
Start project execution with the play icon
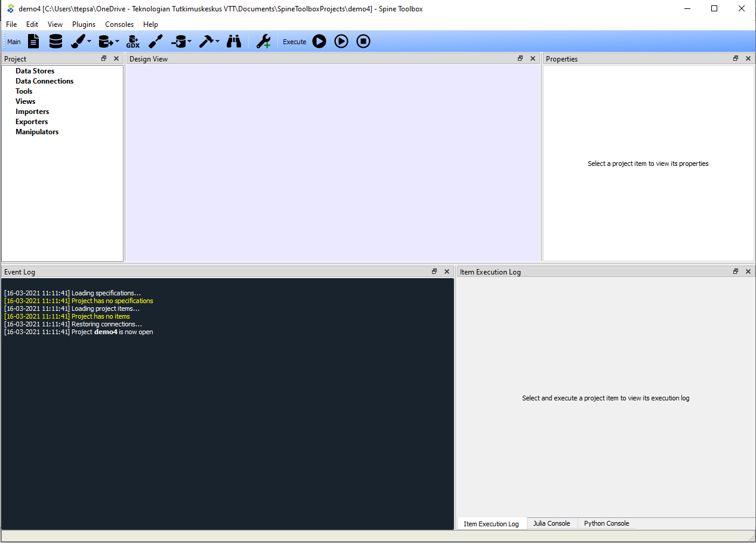[319, 41]
